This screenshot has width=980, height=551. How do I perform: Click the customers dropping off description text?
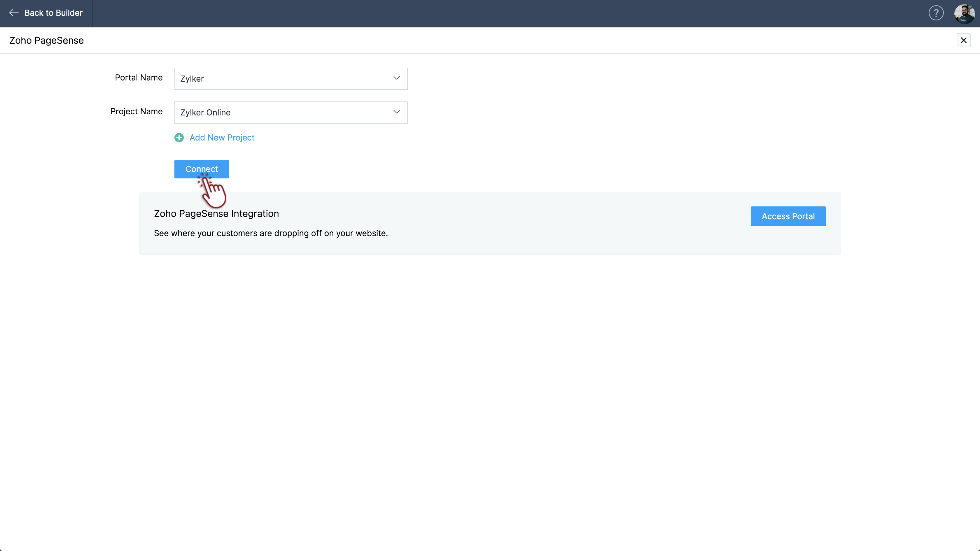coord(270,234)
